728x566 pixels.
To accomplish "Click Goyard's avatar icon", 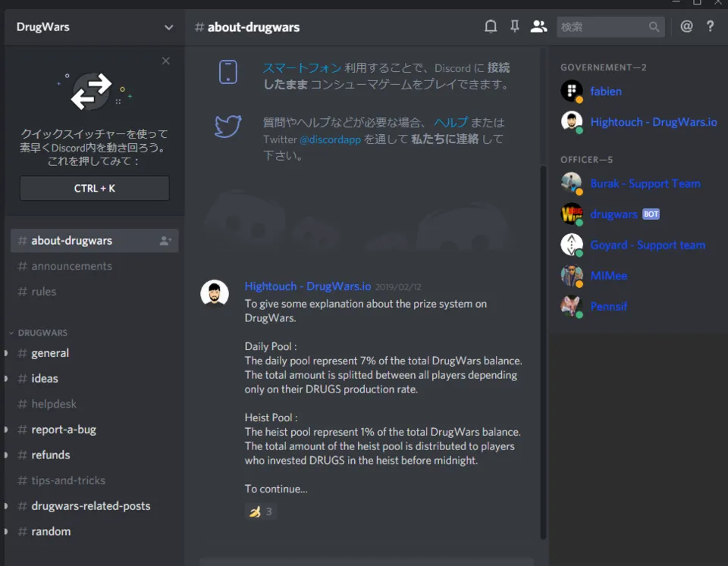I will click(x=572, y=245).
